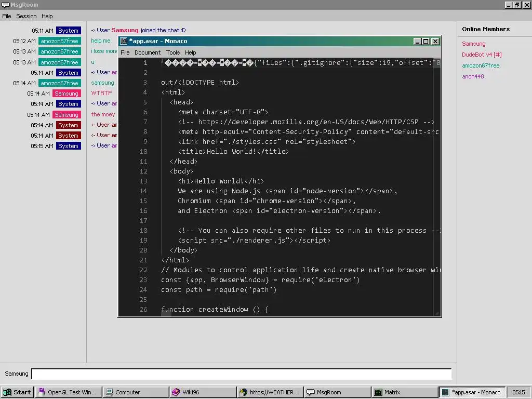
Task: Open the Document menu in Monaco
Action: coord(147,52)
